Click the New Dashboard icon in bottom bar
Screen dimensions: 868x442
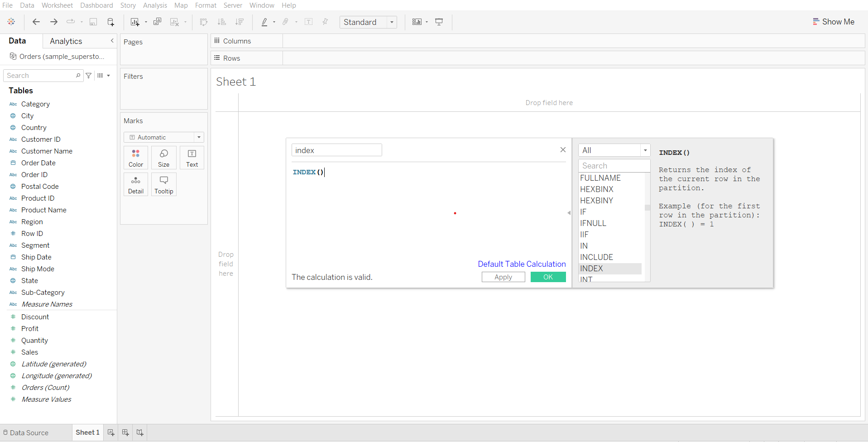tap(125, 432)
